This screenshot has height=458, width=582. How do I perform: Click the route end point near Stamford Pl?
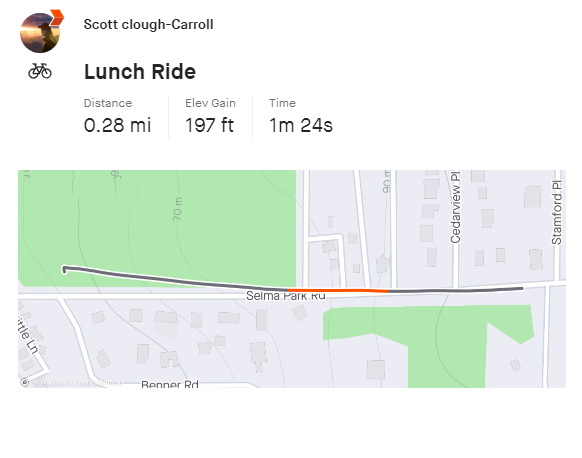521,288
